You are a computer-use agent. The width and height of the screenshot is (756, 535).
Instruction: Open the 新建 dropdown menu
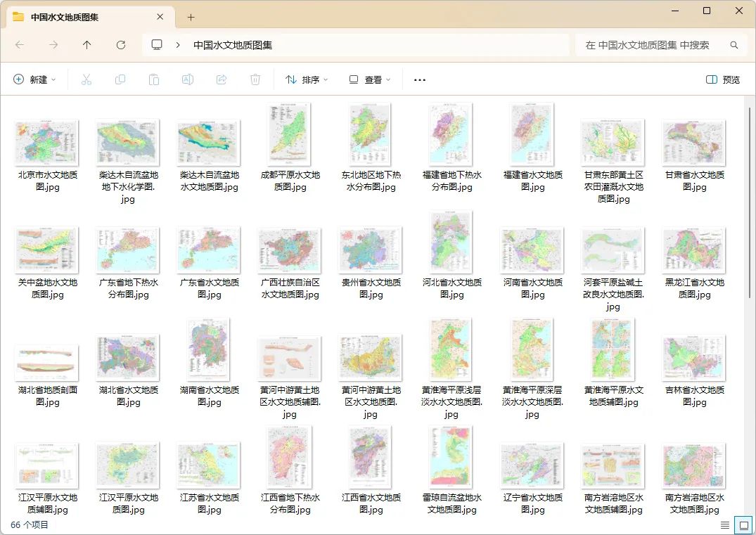coord(34,79)
